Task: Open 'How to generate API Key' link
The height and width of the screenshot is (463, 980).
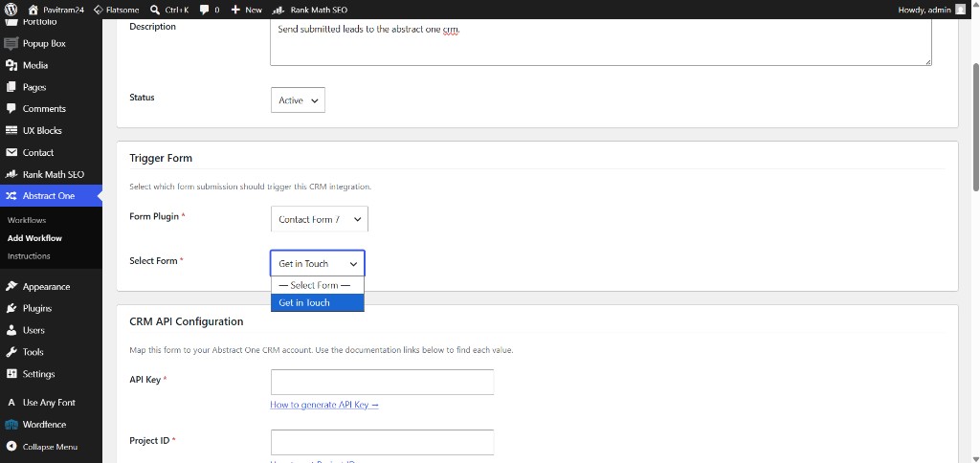Action: coord(324,405)
